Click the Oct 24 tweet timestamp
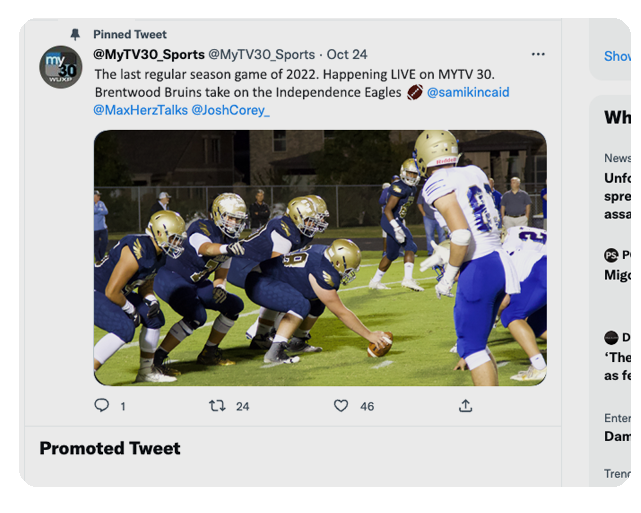 (x=347, y=54)
